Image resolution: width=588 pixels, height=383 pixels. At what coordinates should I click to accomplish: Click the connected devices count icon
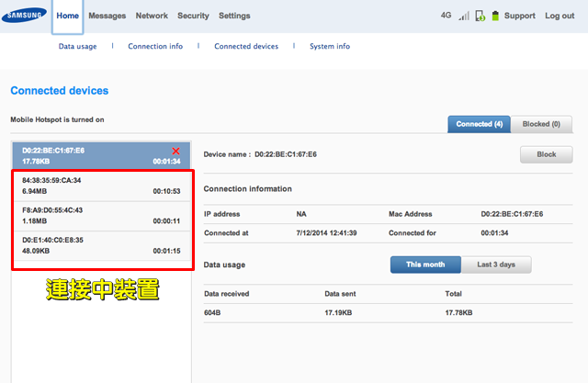(x=480, y=16)
